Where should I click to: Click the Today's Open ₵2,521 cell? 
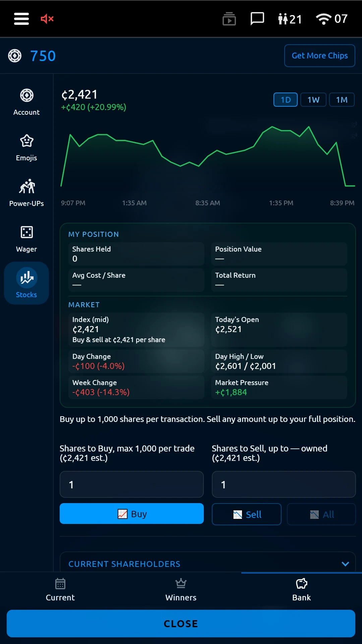pyautogui.click(x=279, y=329)
